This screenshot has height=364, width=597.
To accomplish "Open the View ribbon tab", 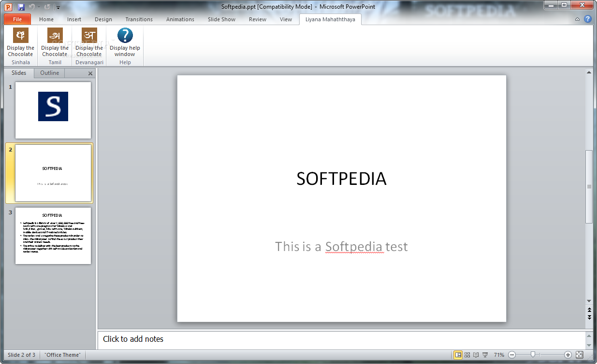I will click(286, 19).
